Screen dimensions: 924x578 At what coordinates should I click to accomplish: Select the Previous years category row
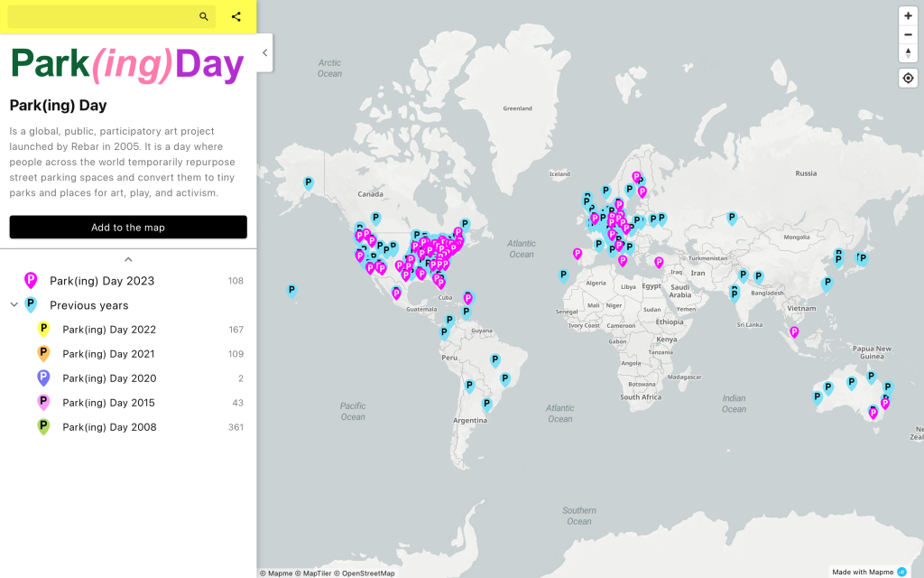(x=128, y=305)
